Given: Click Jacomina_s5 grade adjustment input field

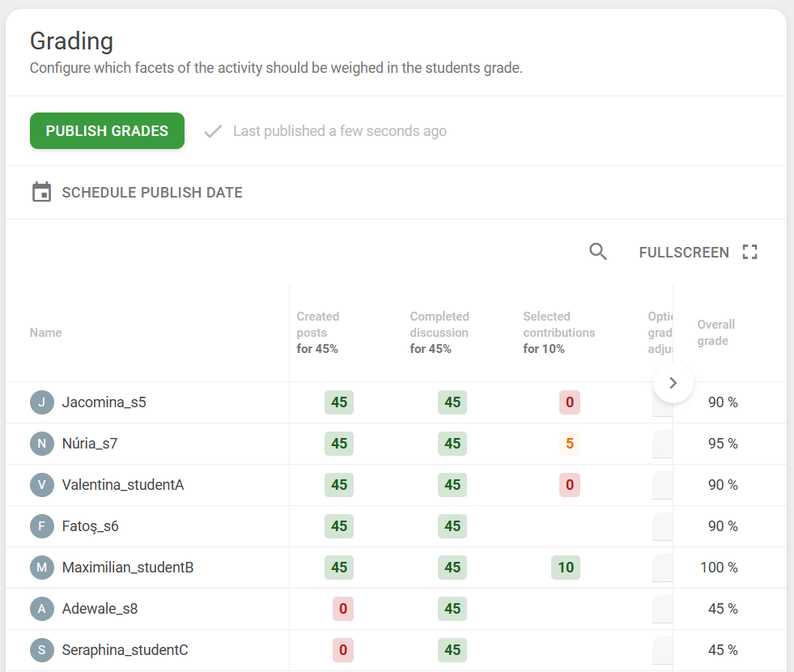Looking at the screenshot, I should 662,404.
